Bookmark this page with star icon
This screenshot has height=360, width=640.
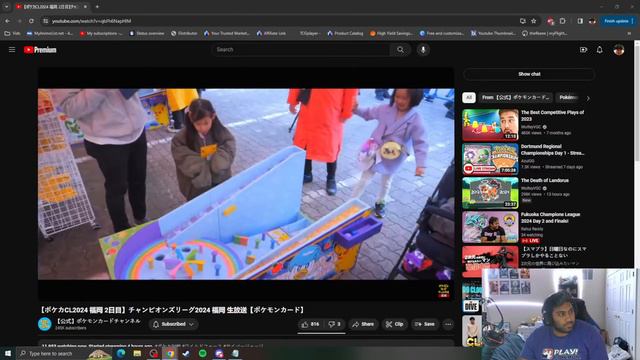click(x=533, y=21)
